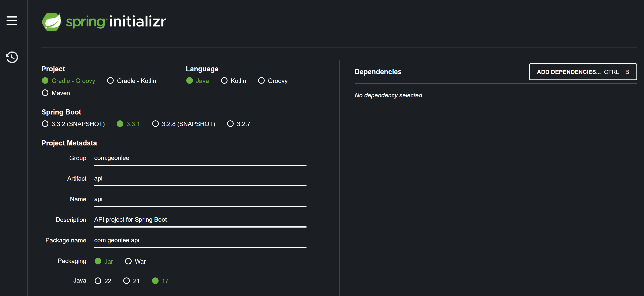Image resolution: width=644 pixels, height=296 pixels.
Task: Click the Add Dependencies button
Action: [583, 72]
